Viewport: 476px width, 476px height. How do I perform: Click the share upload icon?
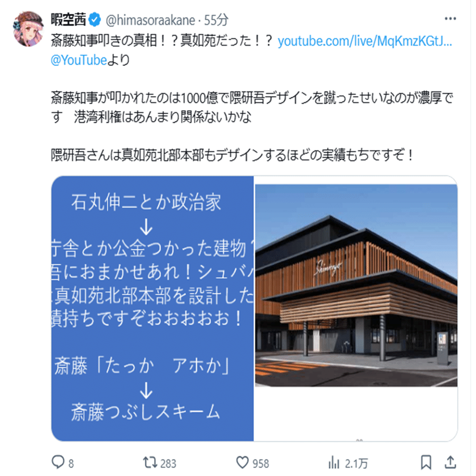450,462
